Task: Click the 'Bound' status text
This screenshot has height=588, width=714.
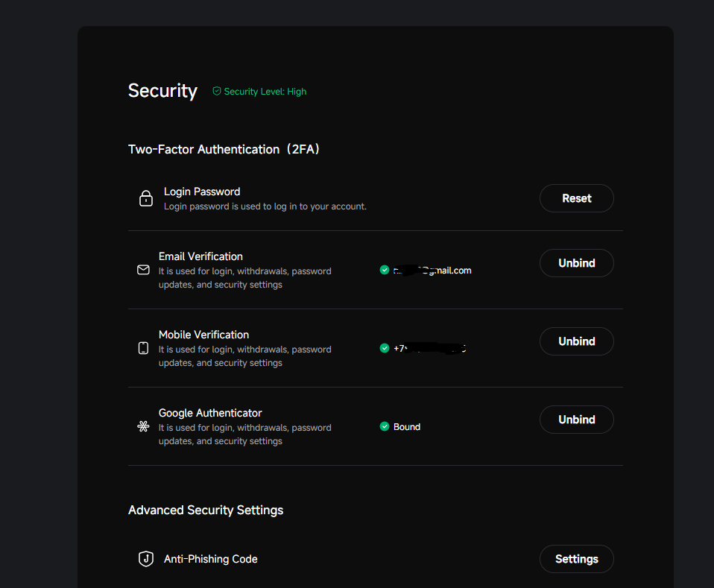Action: (x=407, y=427)
